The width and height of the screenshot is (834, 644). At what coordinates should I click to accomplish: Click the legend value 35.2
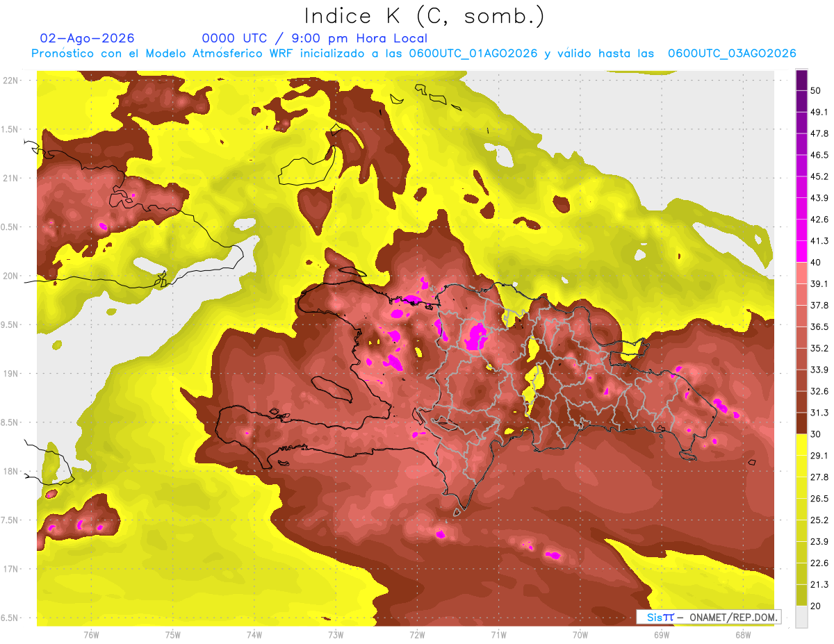tap(819, 348)
